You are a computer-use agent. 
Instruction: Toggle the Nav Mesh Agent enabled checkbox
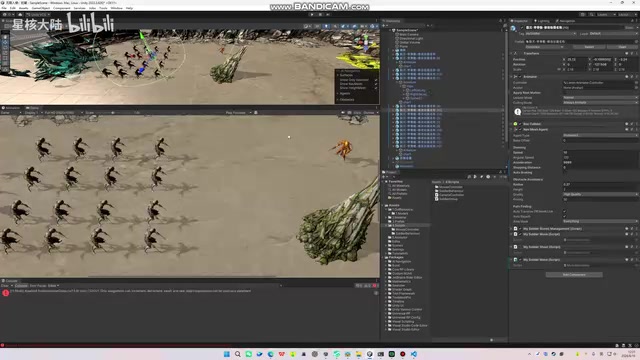pyautogui.click(x=520, y=129)
